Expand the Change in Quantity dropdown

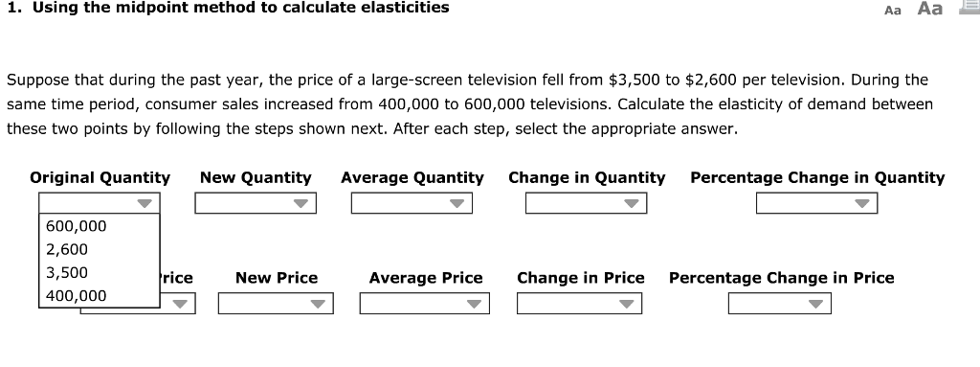tap(586, 203)
